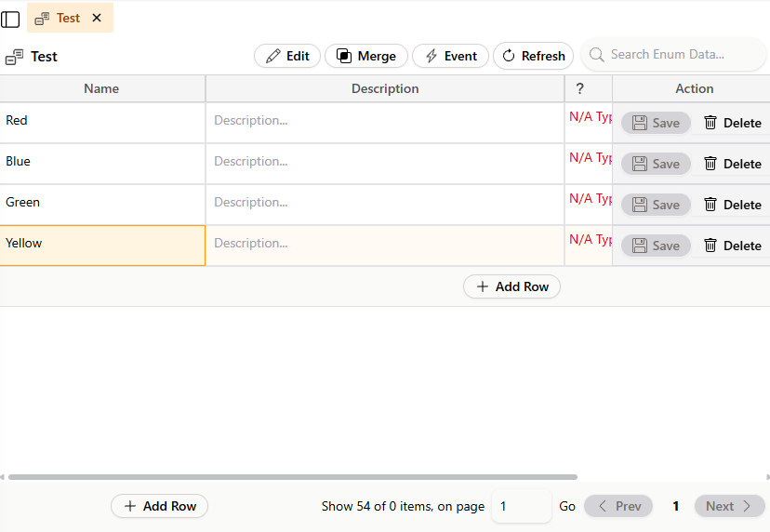Delete the Green row

point(733,205)
